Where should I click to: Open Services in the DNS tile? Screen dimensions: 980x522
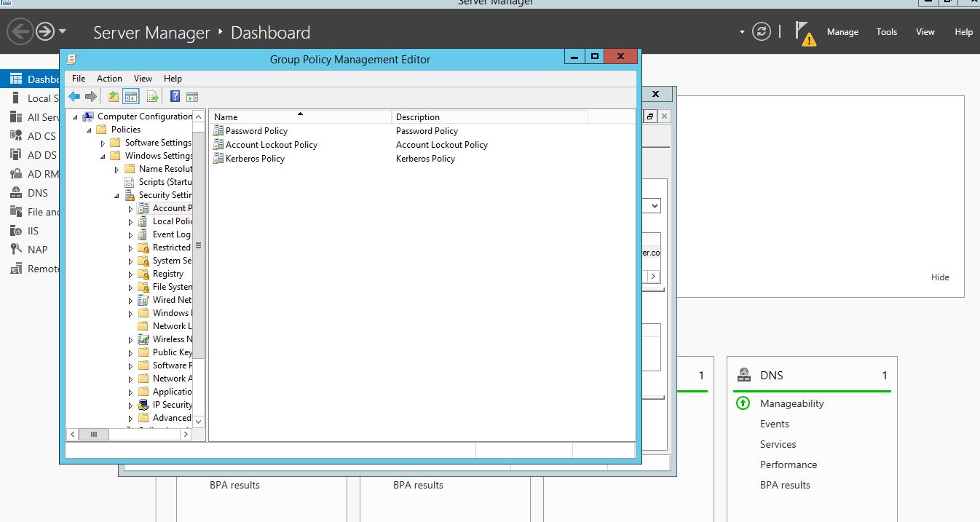pyautogui.click(x=778, y=444)
